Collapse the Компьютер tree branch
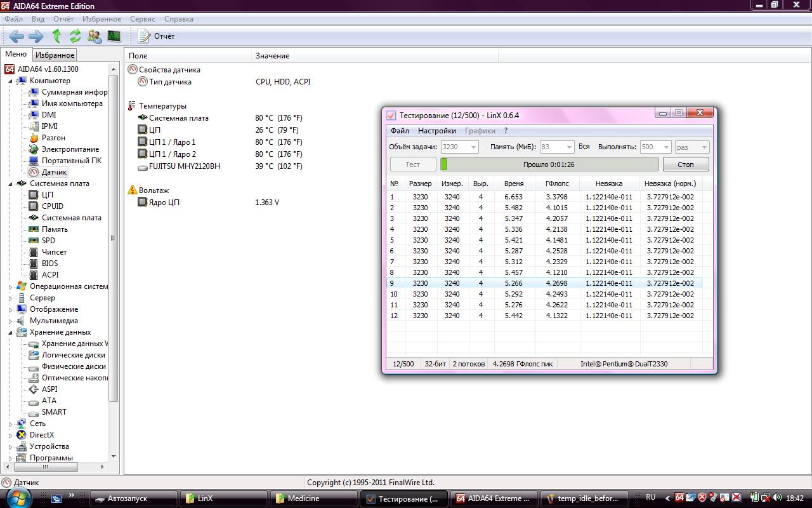Screen dimensions: 812x508 pos(10,81)
